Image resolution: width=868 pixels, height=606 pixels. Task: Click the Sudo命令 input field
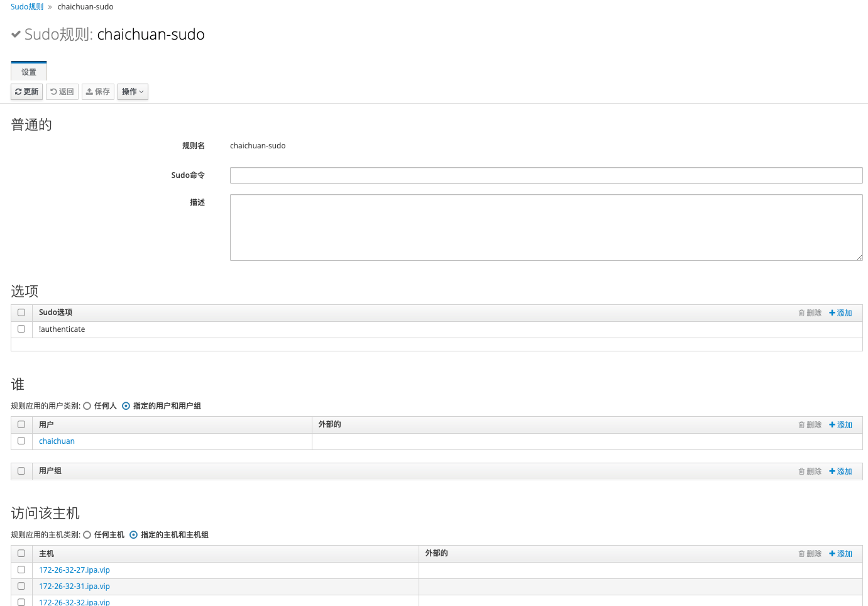point(546,175)
